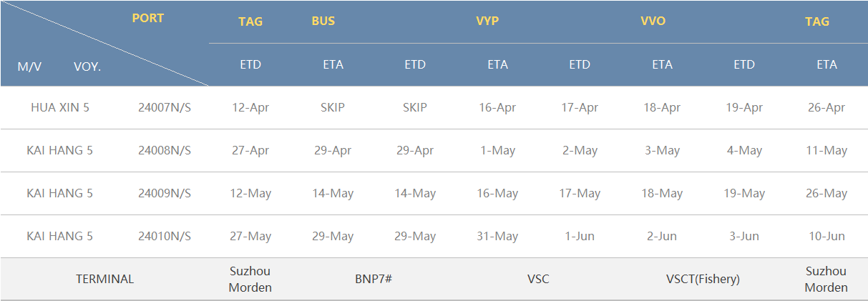Viewport: 868px width, 301px height.
Task: Select the 12-Apr TAG ETD cell
Action: point(250,107)
